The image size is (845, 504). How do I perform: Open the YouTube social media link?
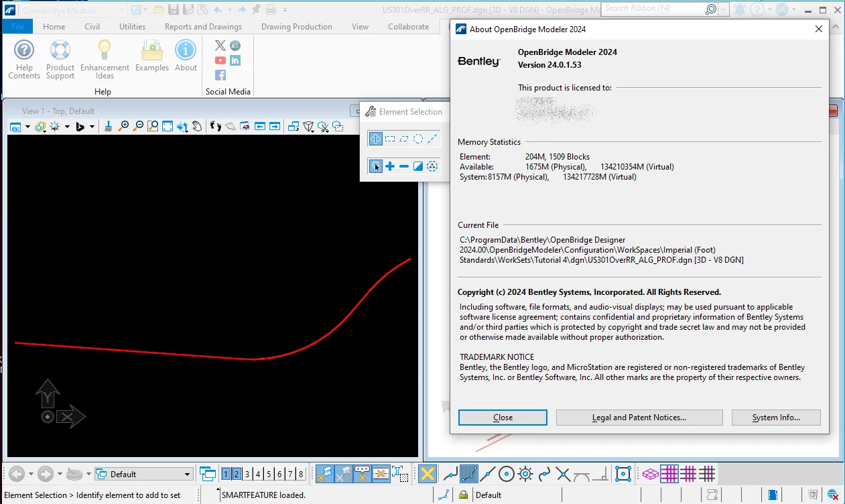[220, 60]
